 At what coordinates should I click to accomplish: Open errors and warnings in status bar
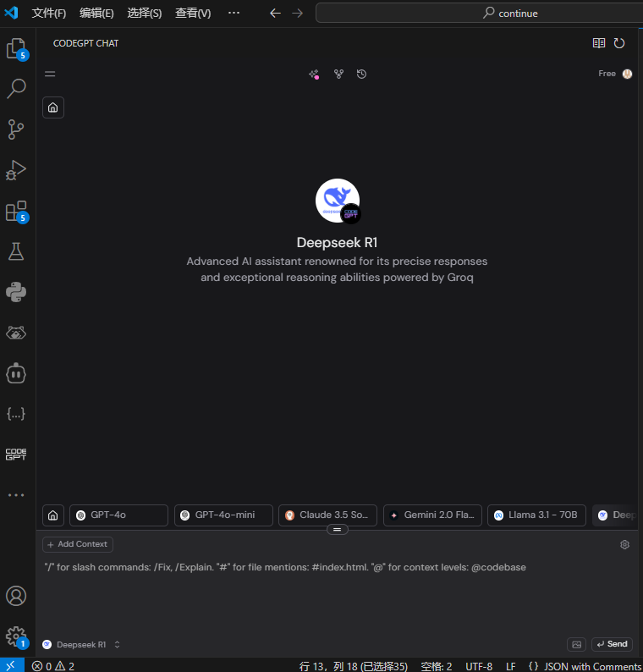(x=53, y=666)
